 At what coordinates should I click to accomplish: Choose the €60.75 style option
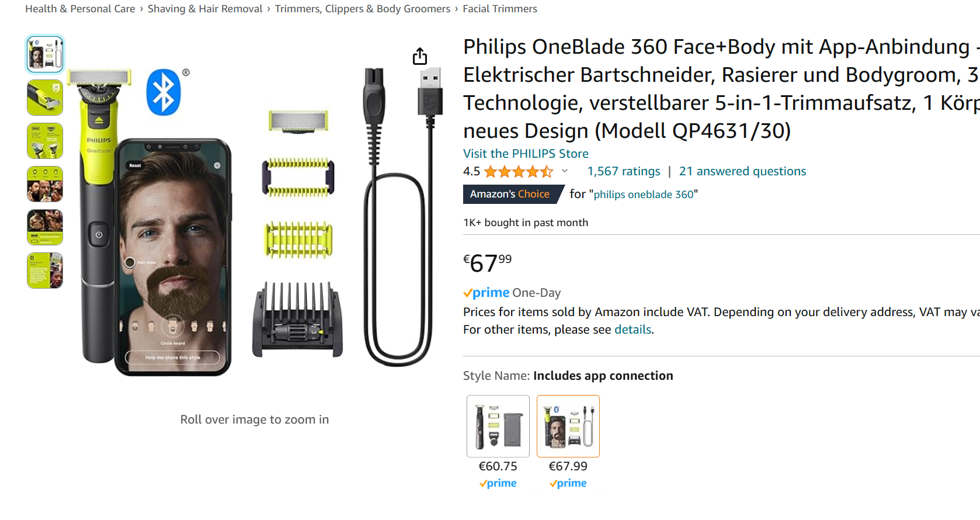pyautogui.click(x=498, y=427)
